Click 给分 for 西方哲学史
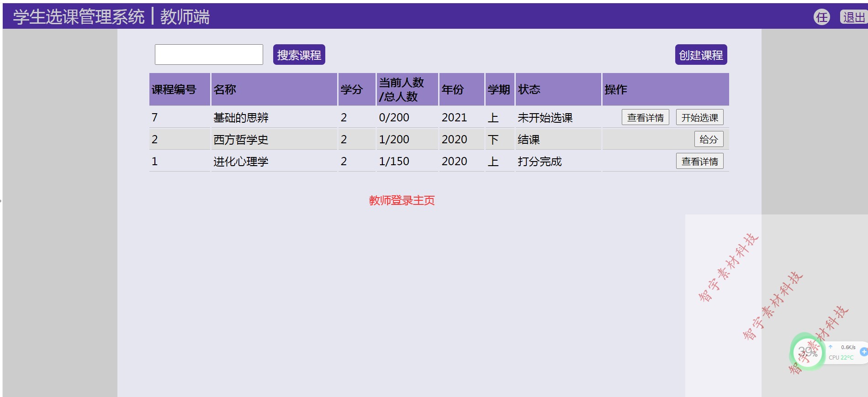Viewport: 868px width, 397px height. point(709,139)
